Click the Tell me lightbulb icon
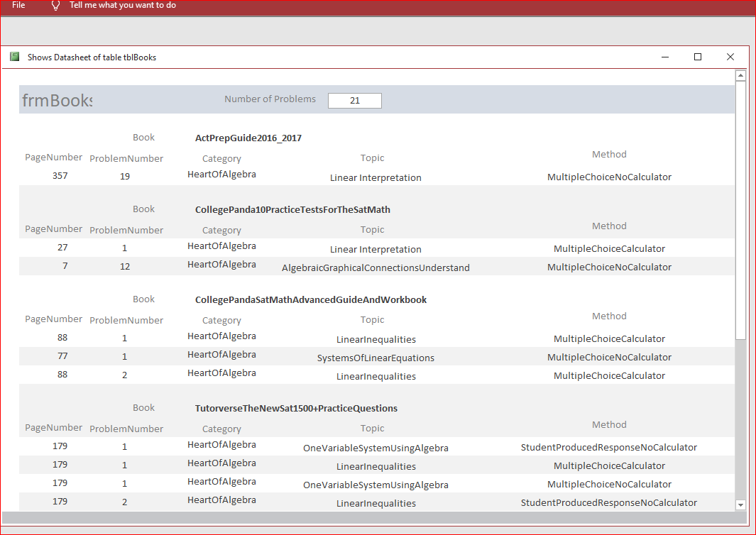Screen dimensions: 756x535 [55, 6]
